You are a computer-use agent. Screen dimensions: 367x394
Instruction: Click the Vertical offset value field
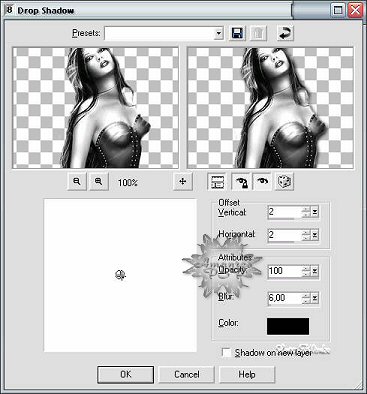[285, 212]
